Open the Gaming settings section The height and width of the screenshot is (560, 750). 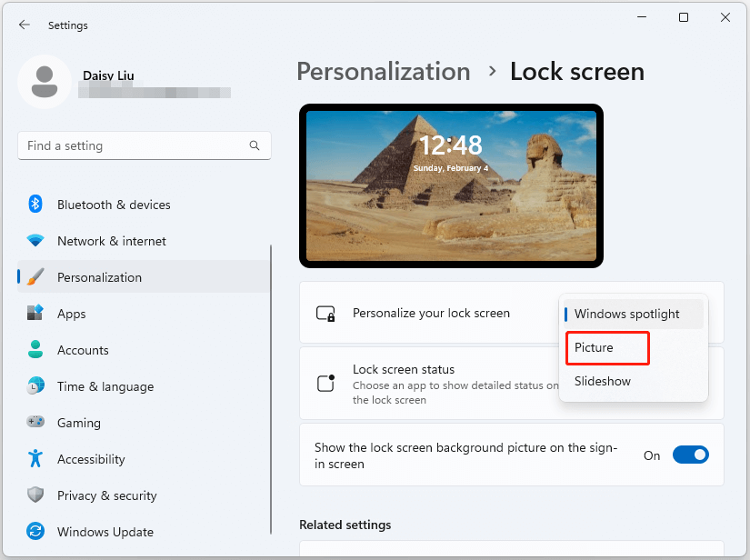(79, 423)
